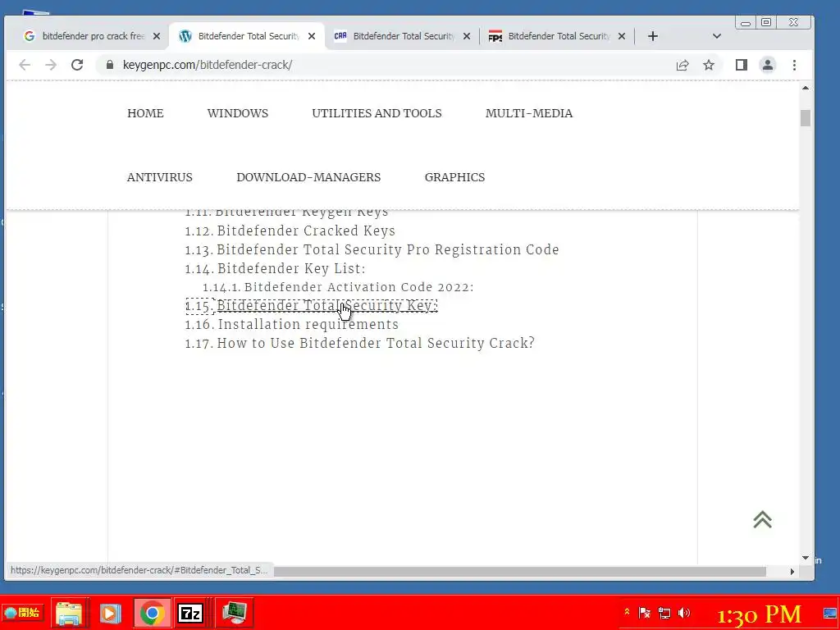The width and height of the screenshot is (840, 630).
Task: Jump to Installation requirements section
Action: [308, 325]
